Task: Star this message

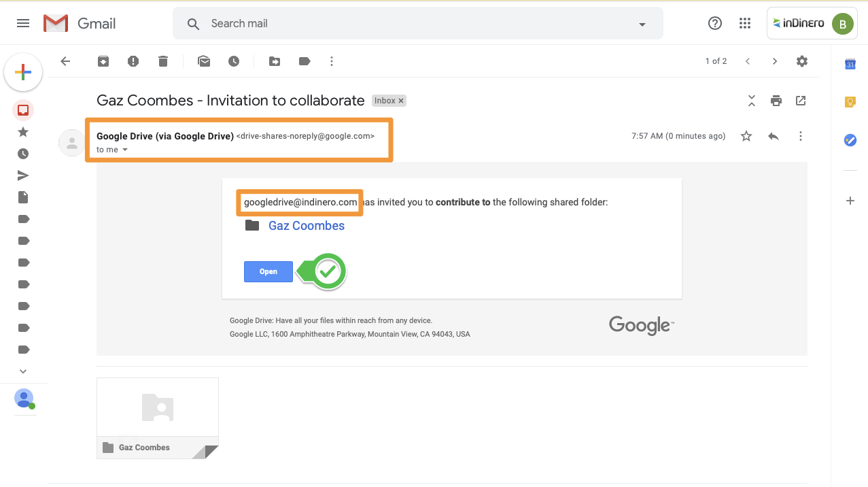Action: (746, 136)
